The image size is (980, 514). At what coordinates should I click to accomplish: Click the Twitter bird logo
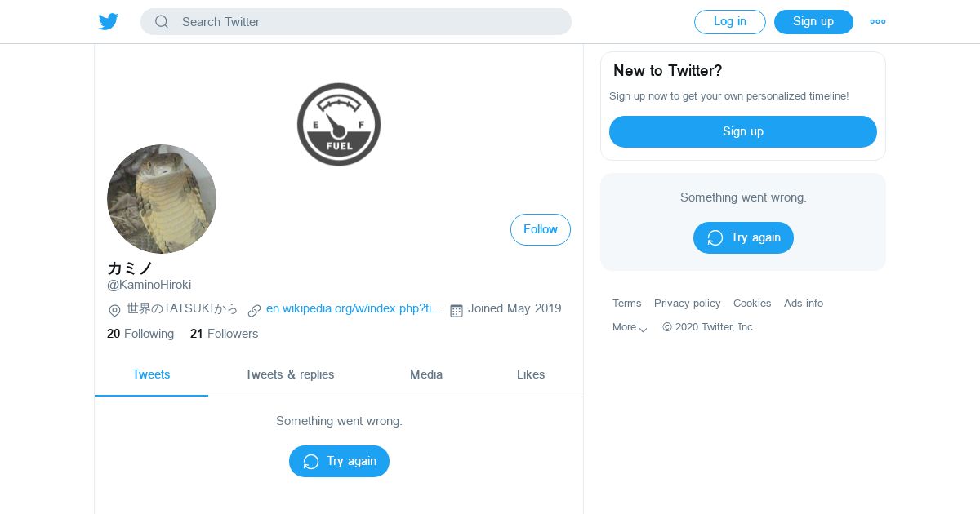click(109, 22)
